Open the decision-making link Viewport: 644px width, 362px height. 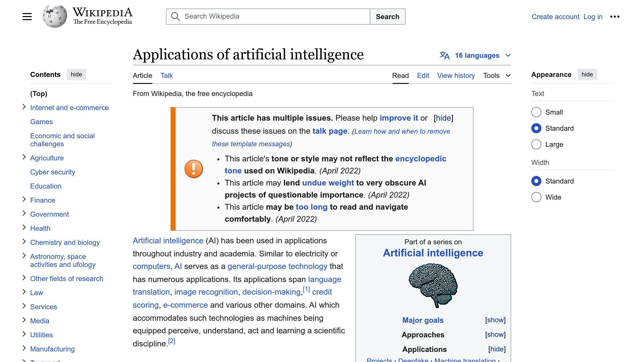click(271, 292)
